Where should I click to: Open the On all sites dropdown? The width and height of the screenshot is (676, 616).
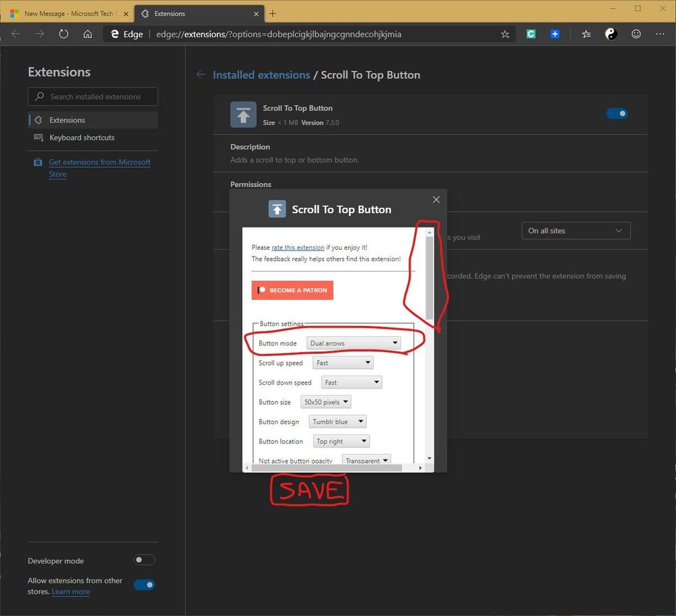576,231
